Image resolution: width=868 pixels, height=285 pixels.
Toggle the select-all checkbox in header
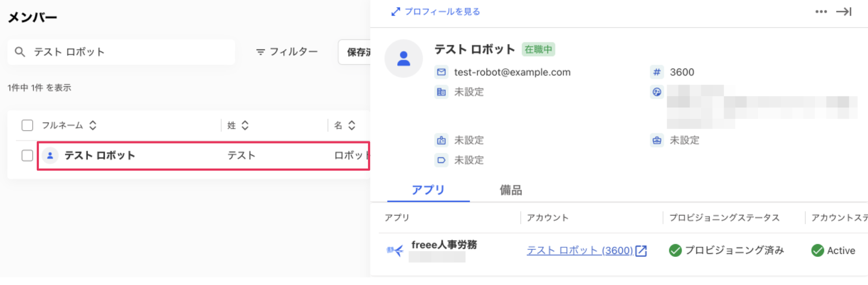(28, 125)
